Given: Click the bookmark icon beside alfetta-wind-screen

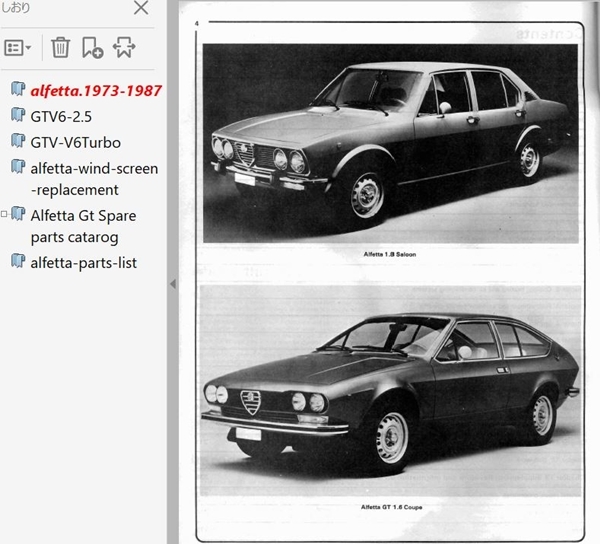Looking at the screenshot, I should tap(18, 166).
